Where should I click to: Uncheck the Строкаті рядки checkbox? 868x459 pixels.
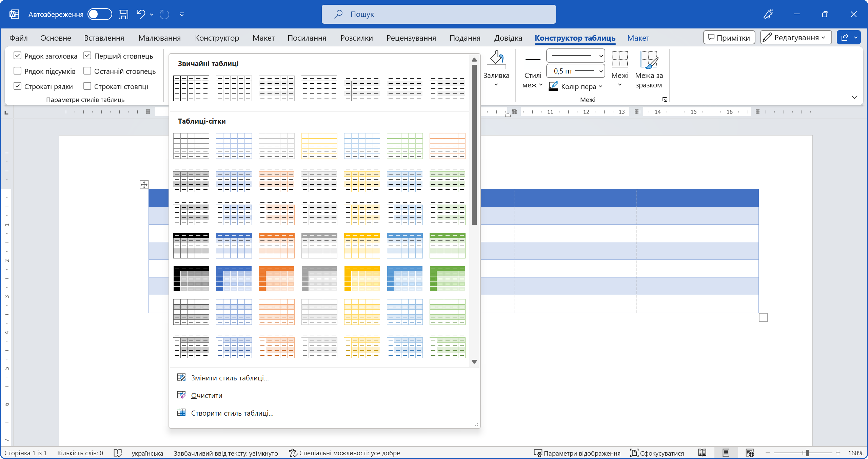pyautogui.click(x=18, y=86)
